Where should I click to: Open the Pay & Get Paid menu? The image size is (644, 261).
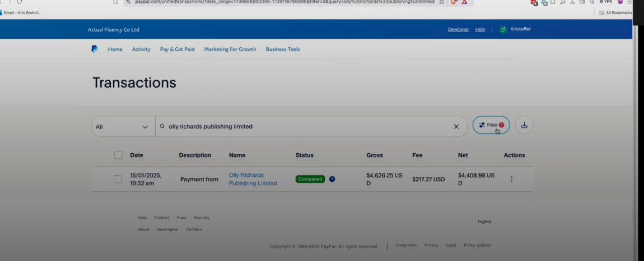point(177,49)
